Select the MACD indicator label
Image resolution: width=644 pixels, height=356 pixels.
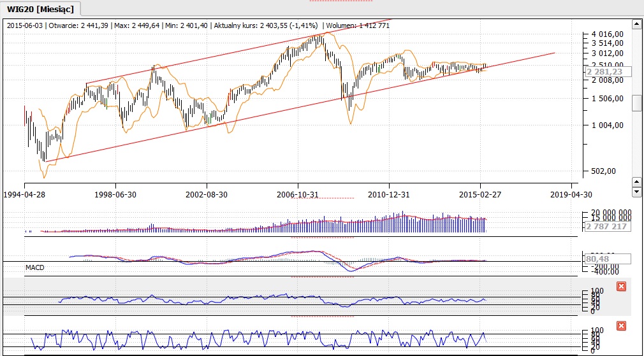[34, 267]
